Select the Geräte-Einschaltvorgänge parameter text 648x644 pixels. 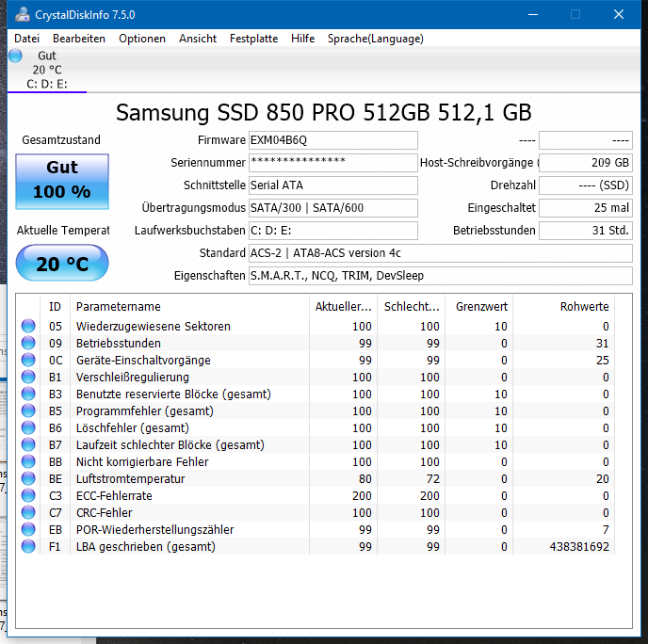[143, 361]
